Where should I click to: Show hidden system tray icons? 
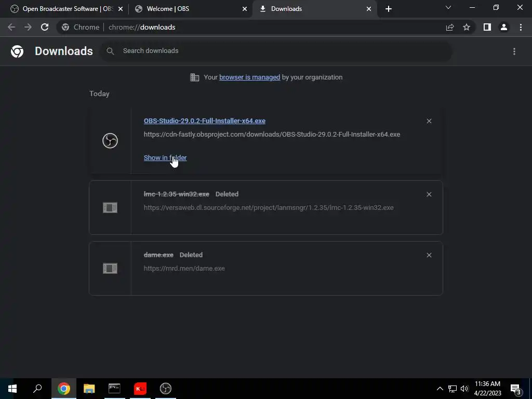tap(440, 389)
